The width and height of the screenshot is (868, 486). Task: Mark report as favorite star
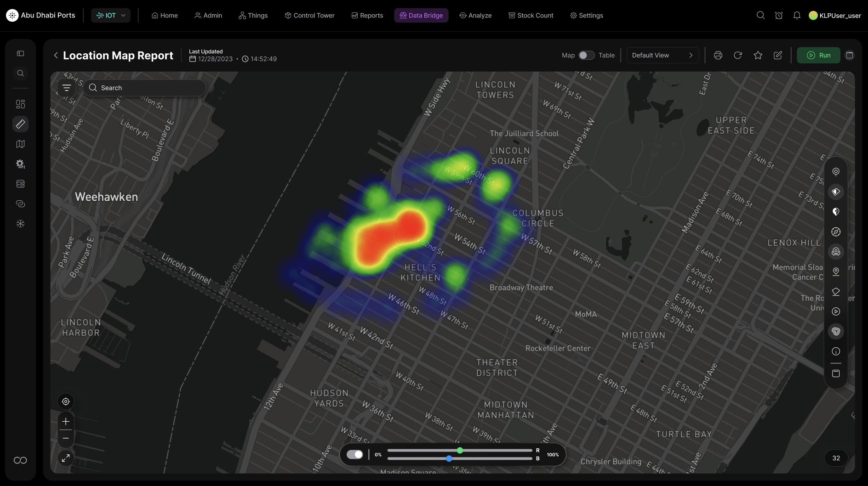(758, 55)
